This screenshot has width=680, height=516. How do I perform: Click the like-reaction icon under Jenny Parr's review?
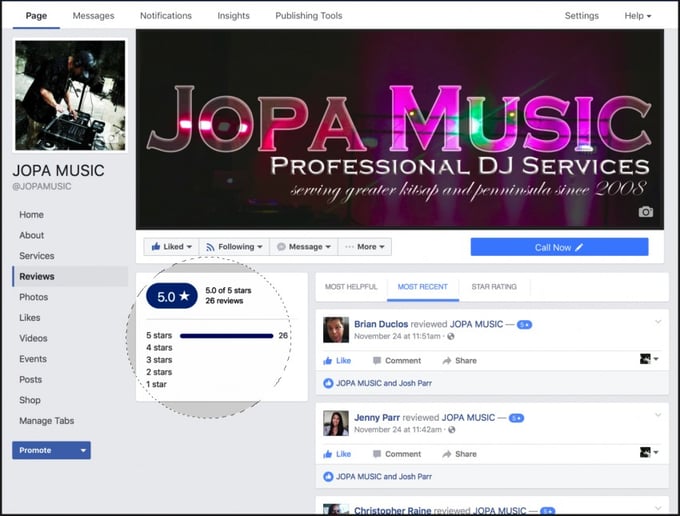tap(328, 477)
